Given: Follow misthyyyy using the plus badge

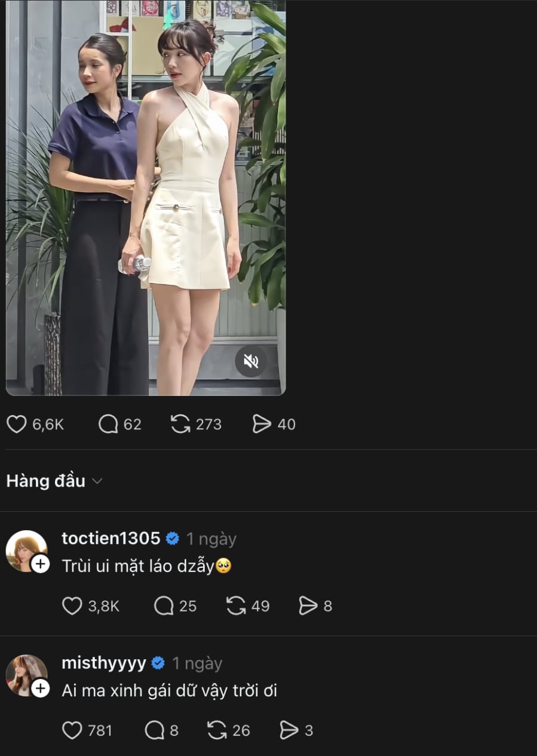Looking at the screenshot, I should 40,689.
